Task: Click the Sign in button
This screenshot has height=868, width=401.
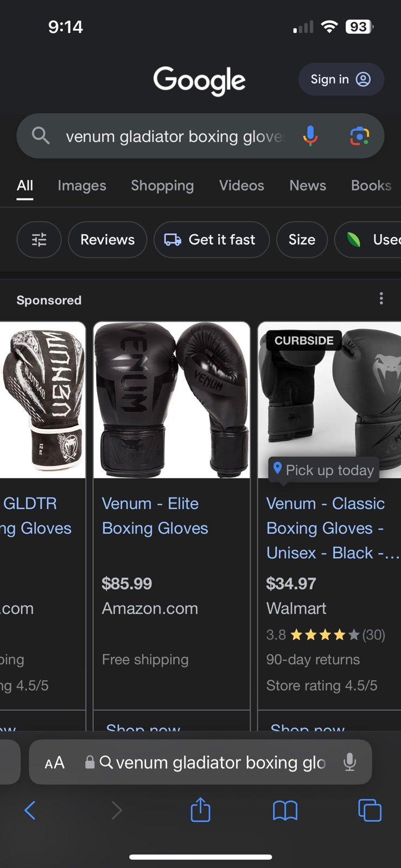Action: (x=341, y=79)
